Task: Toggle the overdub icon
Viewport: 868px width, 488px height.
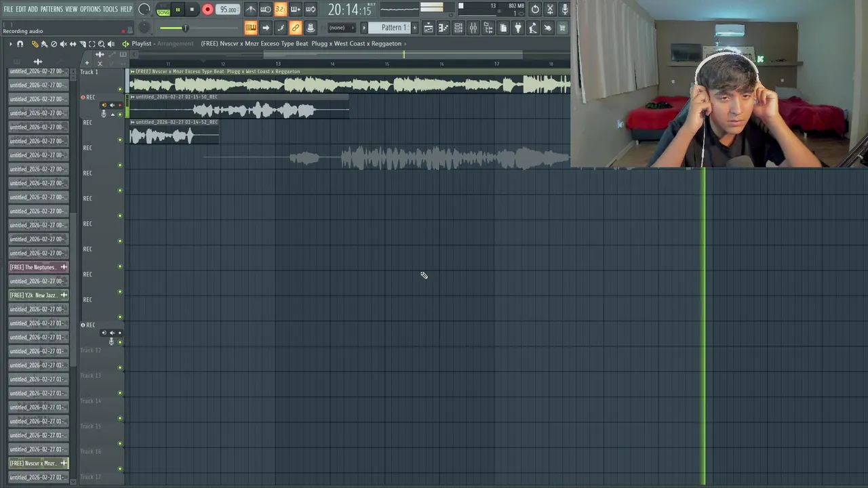Action: (x=295, y=9)
